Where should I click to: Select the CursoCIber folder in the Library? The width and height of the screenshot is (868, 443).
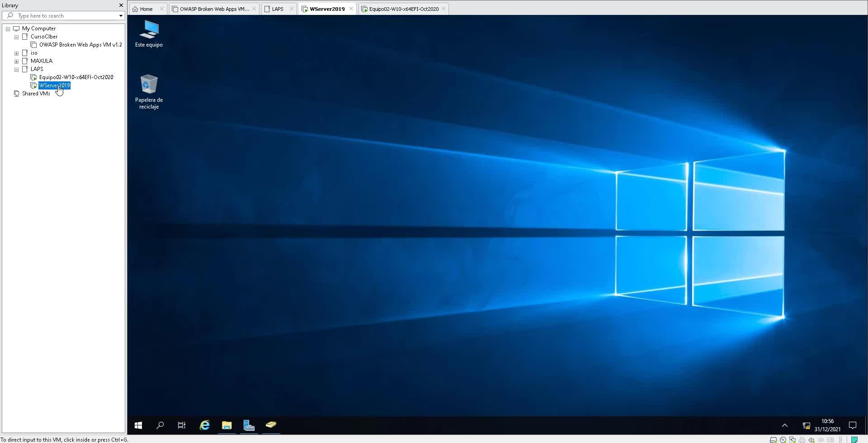[44, 37]
